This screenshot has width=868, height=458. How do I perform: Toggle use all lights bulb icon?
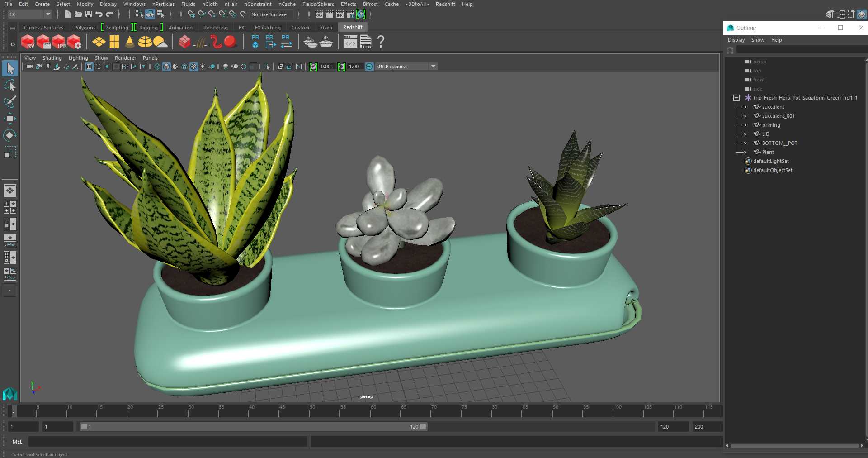coord(203,67)
